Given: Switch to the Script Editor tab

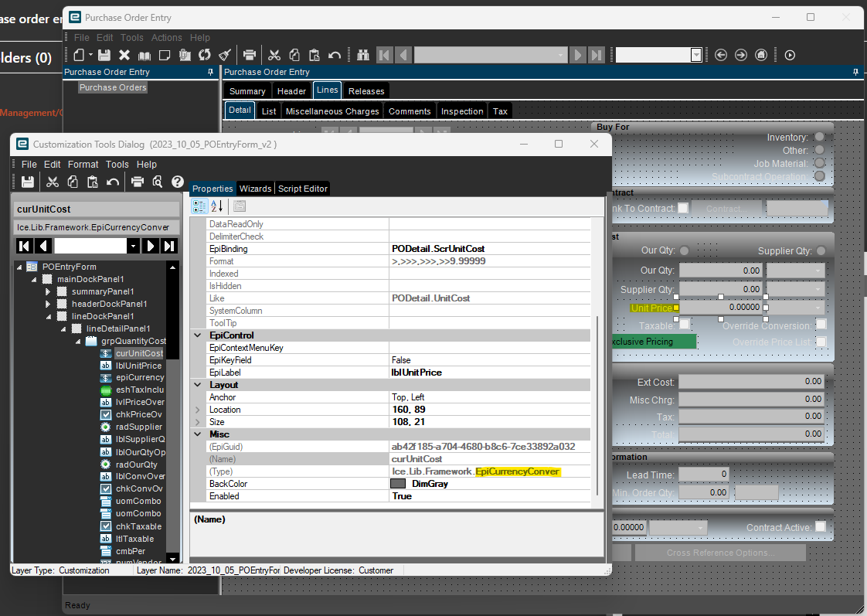Looking at the screenshot, I should click(301, 188).
